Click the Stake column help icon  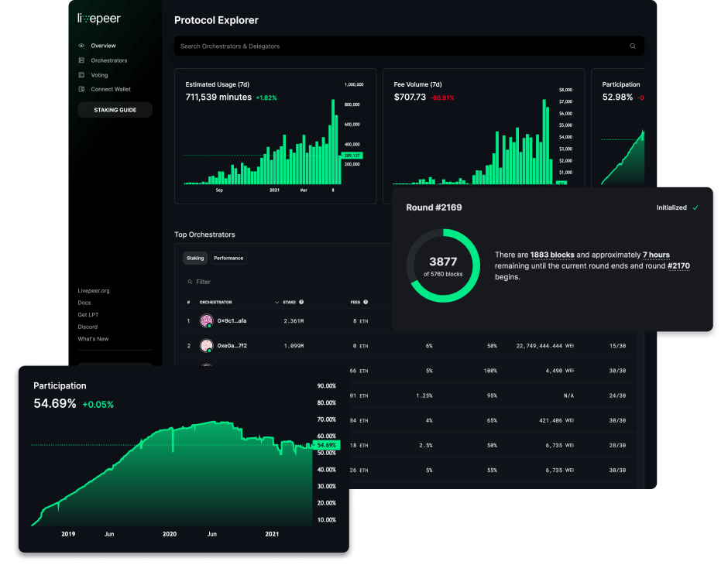pos(301,302)
